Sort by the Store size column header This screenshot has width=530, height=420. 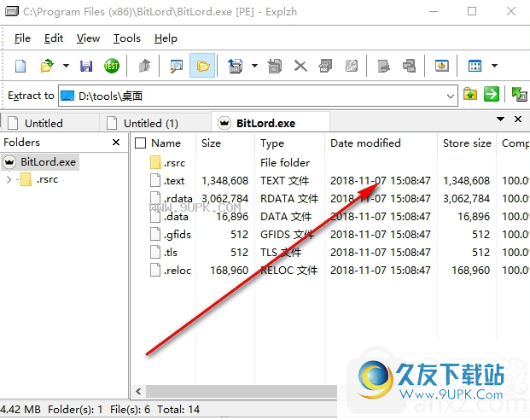pos(467,143)
